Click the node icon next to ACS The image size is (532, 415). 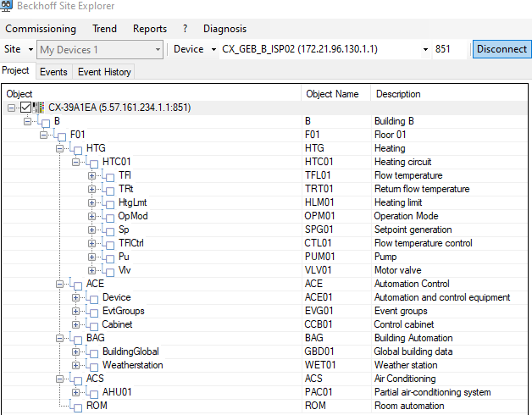click(x=76, y=379)
